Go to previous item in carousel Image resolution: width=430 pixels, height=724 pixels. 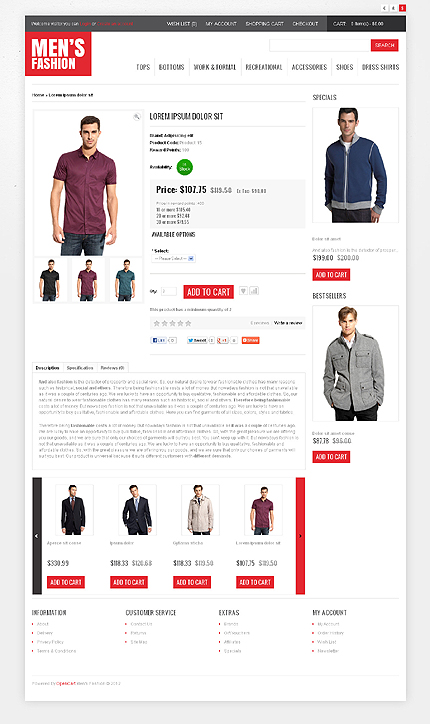pos(37,536)
